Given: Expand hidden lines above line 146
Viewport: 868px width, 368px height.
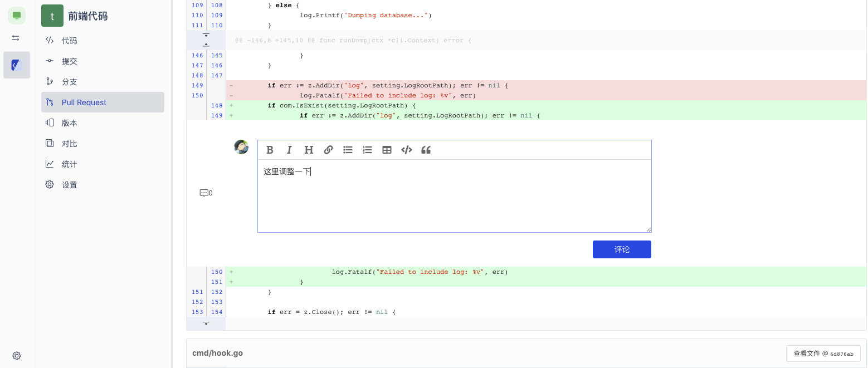Looking at the screenshot, I should point(206,45).
